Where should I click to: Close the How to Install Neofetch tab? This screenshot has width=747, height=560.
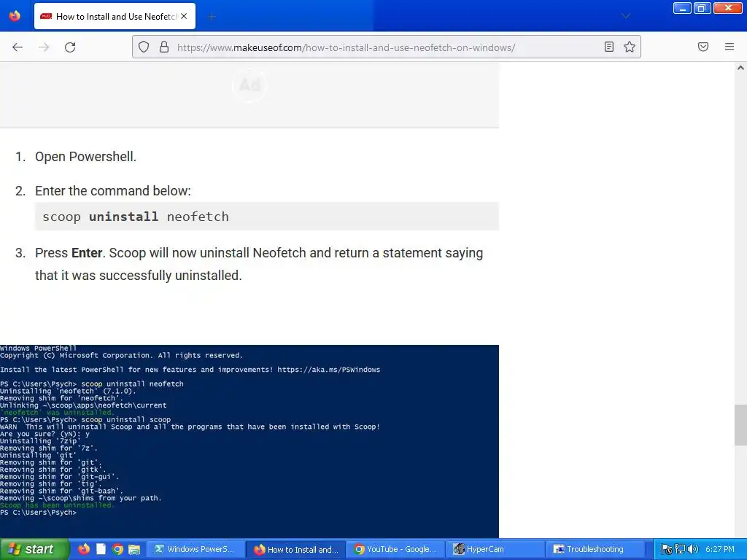pos(184,16)
